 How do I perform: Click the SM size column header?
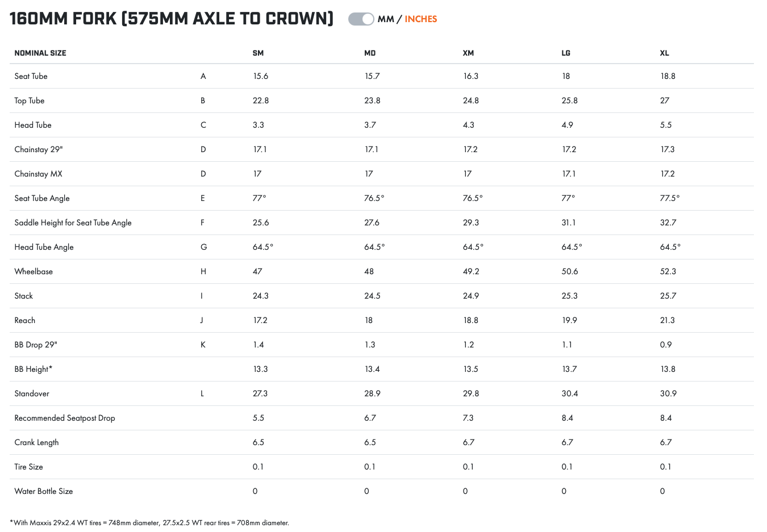point(258,53)
